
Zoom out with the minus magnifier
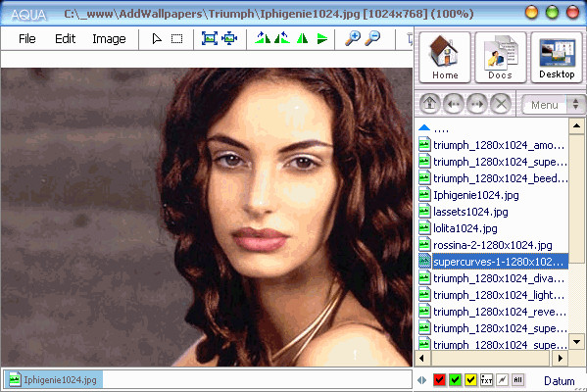(x=372, y=38)
